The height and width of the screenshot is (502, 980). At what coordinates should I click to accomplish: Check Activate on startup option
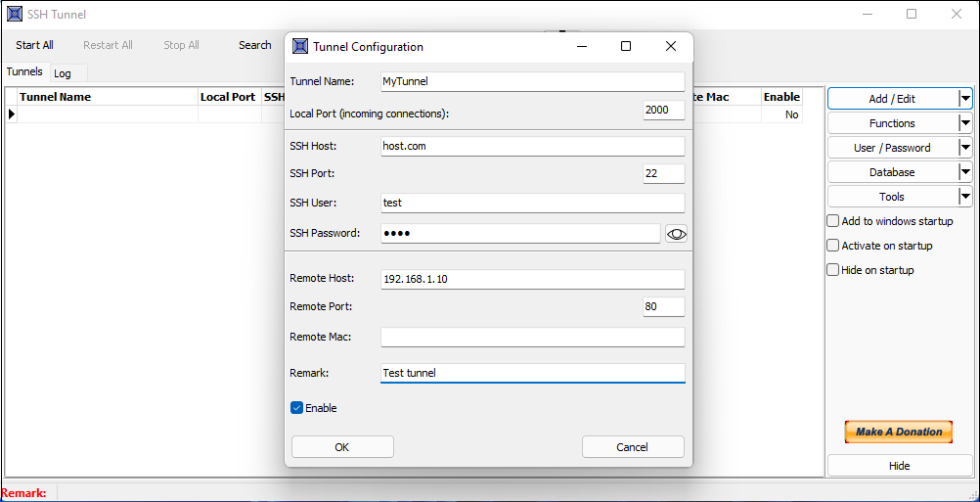tap(832, 246)
